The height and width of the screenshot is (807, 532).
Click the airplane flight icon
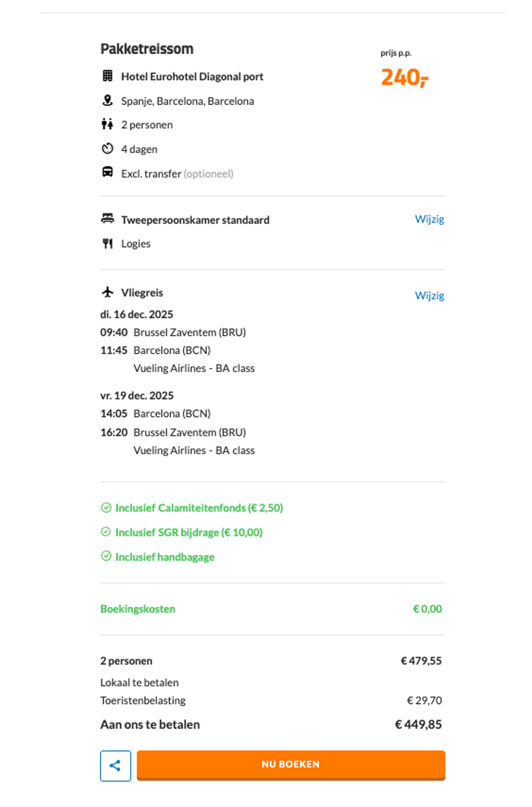tap(108, 292)
